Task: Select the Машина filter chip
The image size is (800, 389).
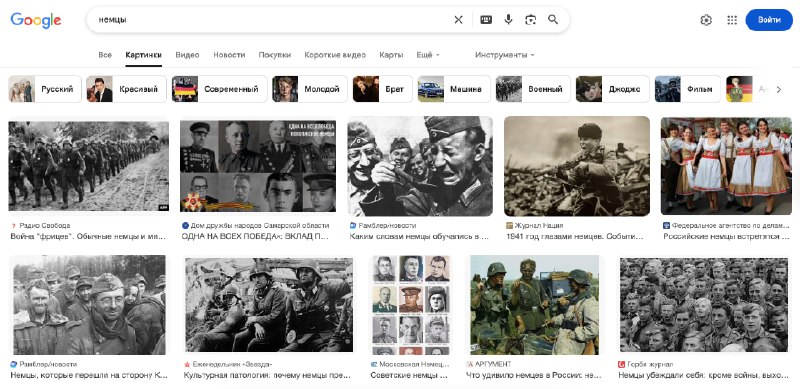Action: tap(454, 89)
